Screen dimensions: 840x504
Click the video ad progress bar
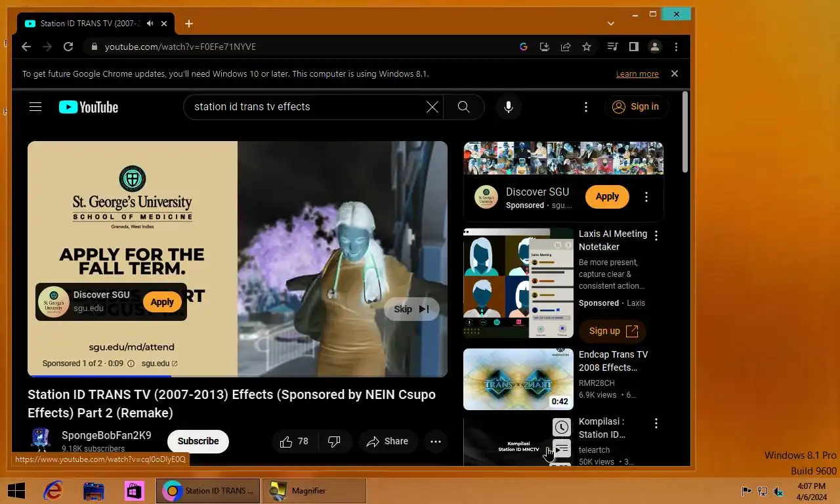(238, 376)
